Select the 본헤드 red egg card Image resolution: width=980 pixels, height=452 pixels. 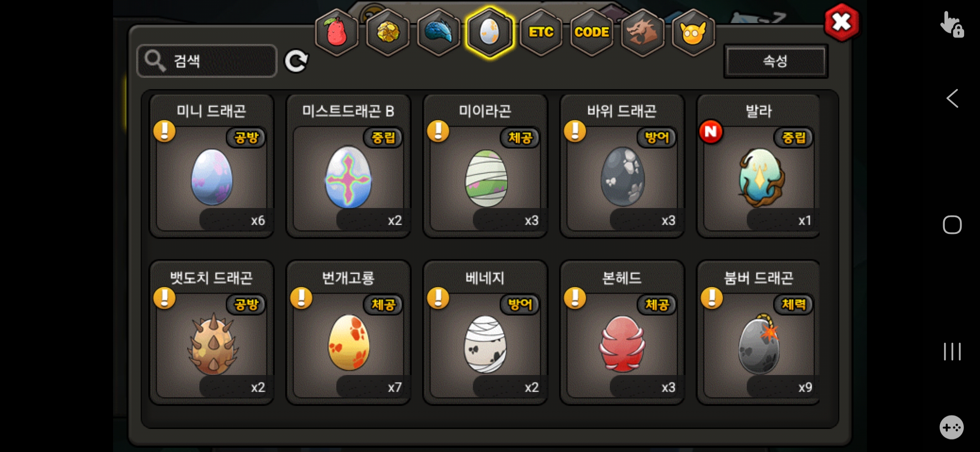[622, 333]
